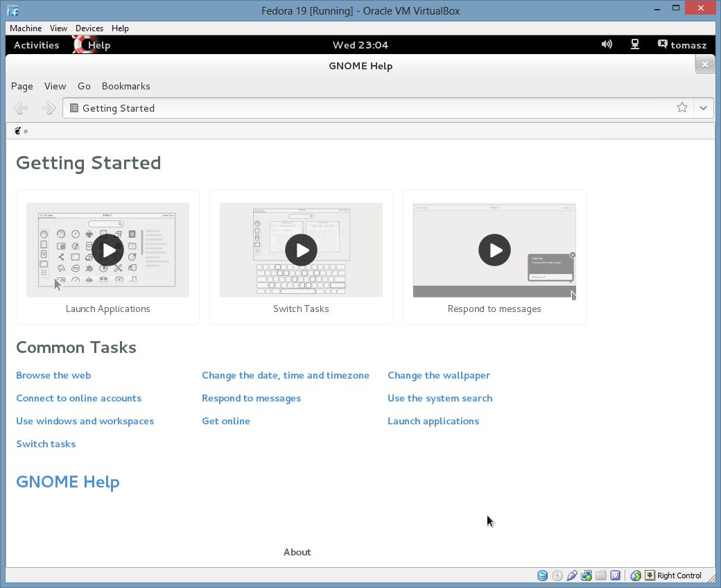Open the volume icon in the top bar
Screen dimensions: 721x588
tap(607, 44)
